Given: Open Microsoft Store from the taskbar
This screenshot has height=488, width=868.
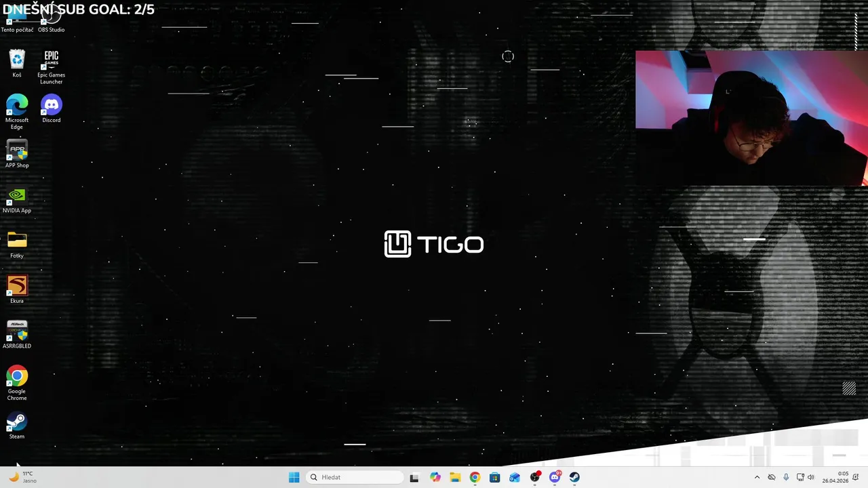Looking at the screenshot, I should pos(495,477).
